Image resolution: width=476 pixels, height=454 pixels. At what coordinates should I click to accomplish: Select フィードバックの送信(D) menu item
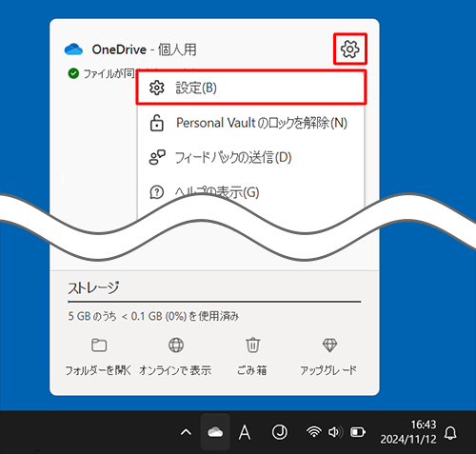pos(251,157)
